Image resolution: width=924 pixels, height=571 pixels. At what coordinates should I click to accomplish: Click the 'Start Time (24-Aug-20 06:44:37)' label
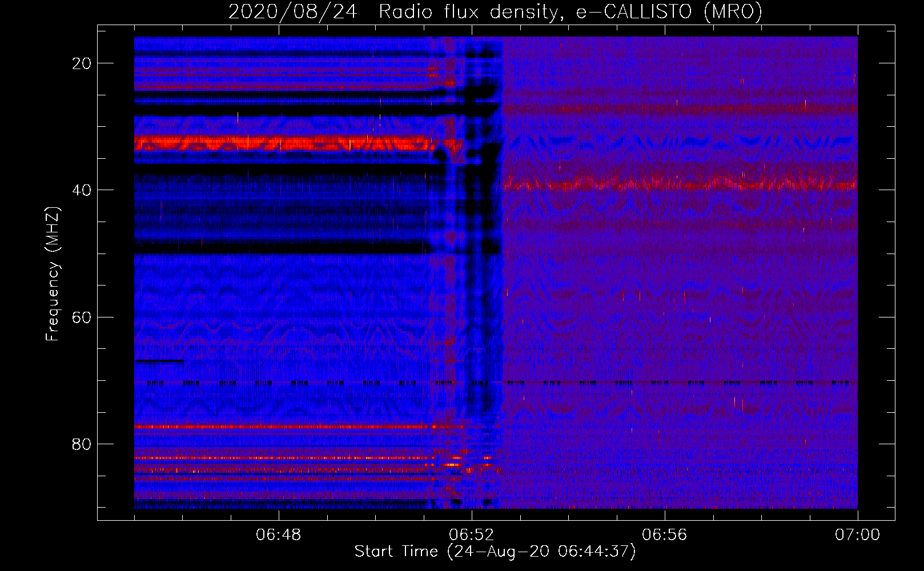[495, 552]
